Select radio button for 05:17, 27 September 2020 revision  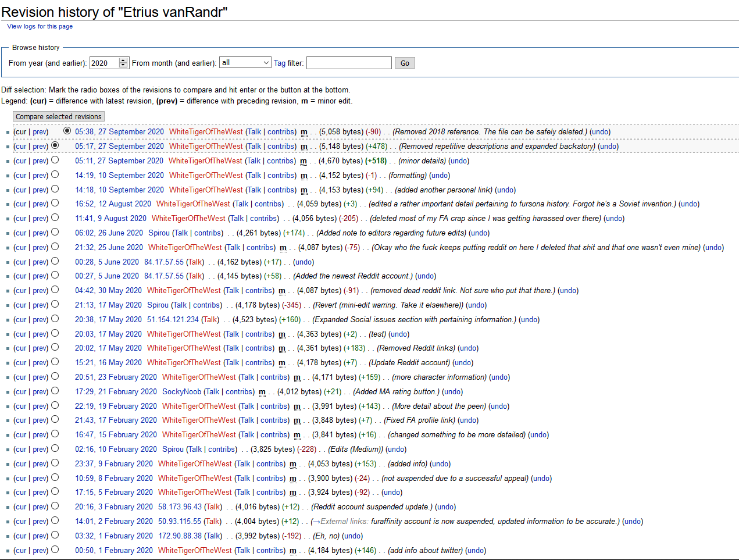55,145
